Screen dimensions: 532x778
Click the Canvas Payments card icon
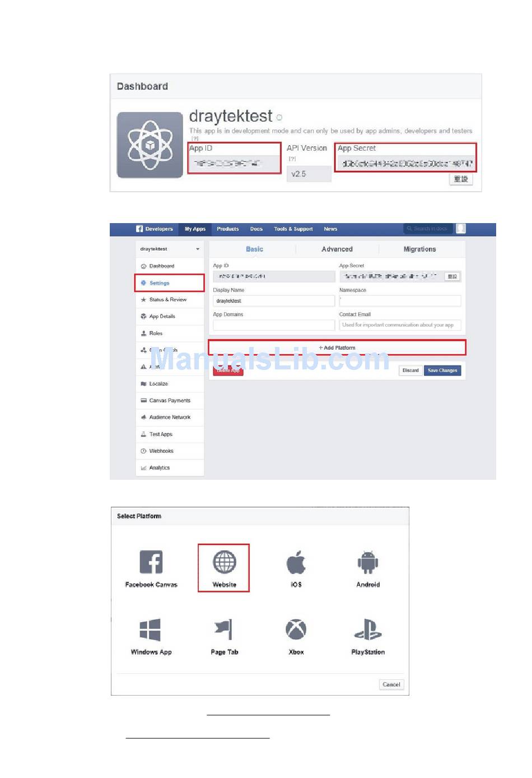tap(143, 401)
